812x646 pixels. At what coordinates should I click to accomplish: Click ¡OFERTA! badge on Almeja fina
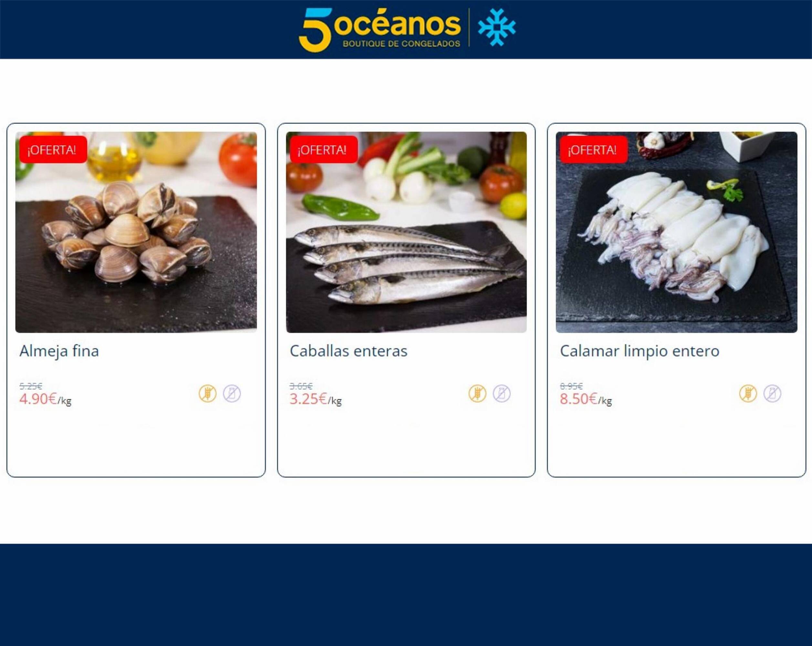(53, 150)
